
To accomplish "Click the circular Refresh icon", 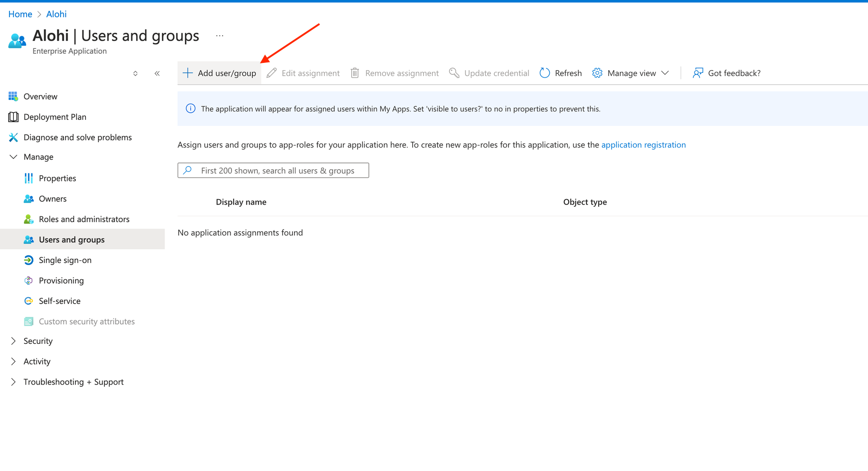I will tap(545, 73).
